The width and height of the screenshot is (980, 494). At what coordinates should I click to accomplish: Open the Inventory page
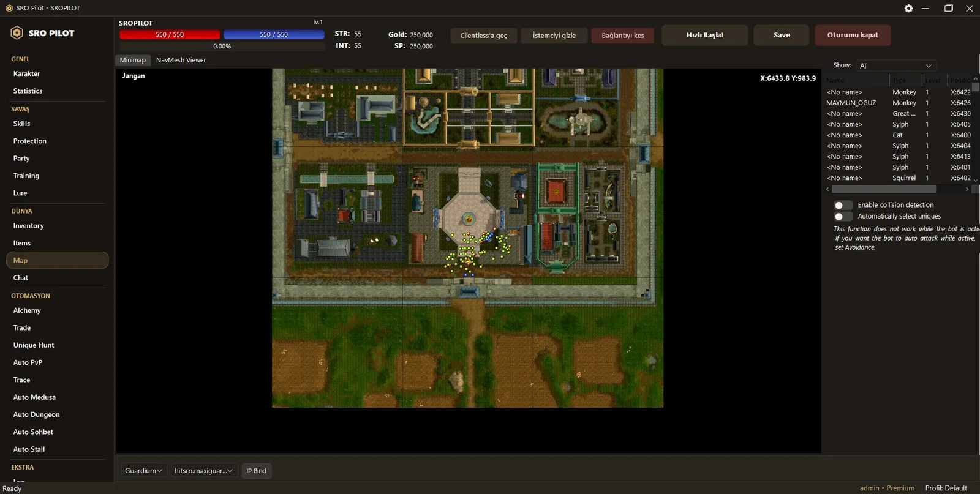click(x=56, y=226)
